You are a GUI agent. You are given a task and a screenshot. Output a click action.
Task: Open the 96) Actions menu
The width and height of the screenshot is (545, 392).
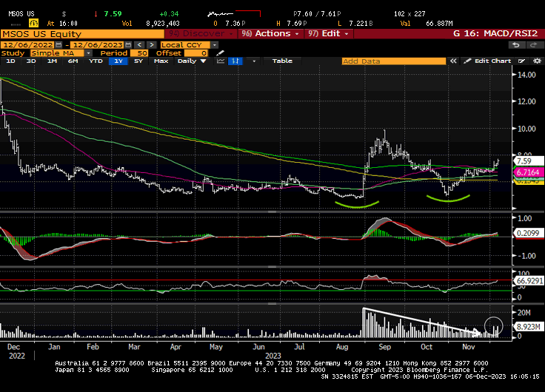pyautogui.click(x=270, y=34)
